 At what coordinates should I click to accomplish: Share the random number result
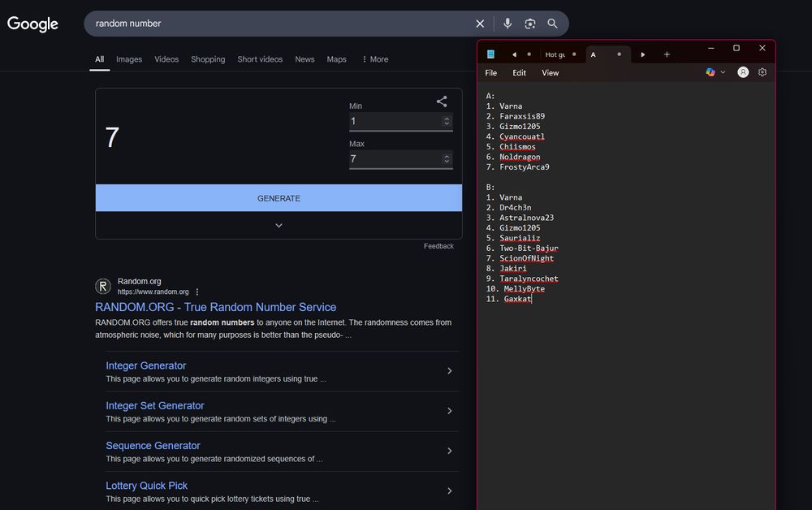point(442,102)
